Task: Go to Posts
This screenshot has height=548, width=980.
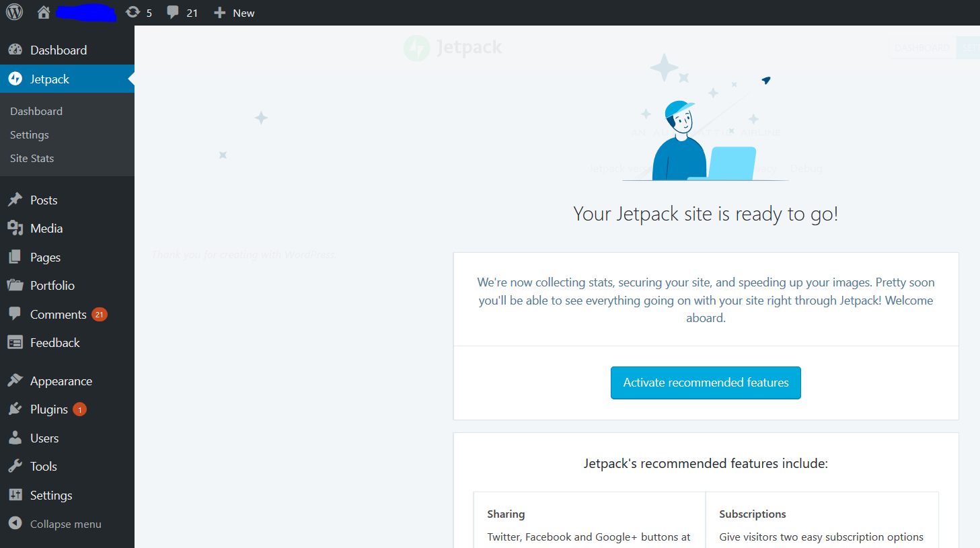Action: coord(44,200)
